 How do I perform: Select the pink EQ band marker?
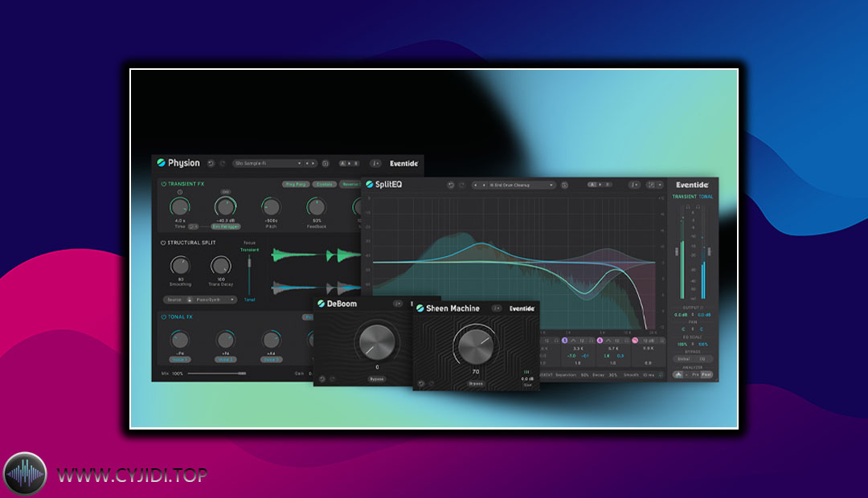pyautogui.click(x=635, y=341)
